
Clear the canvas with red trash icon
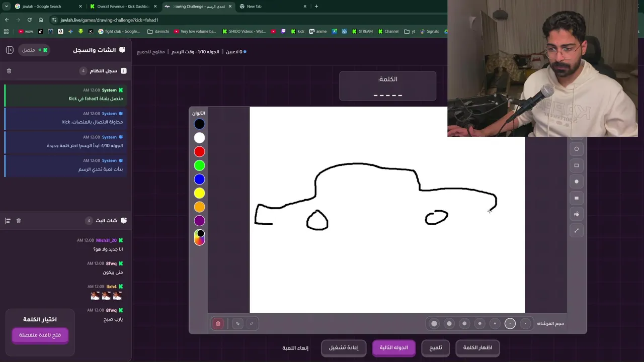tap(218, 324)
